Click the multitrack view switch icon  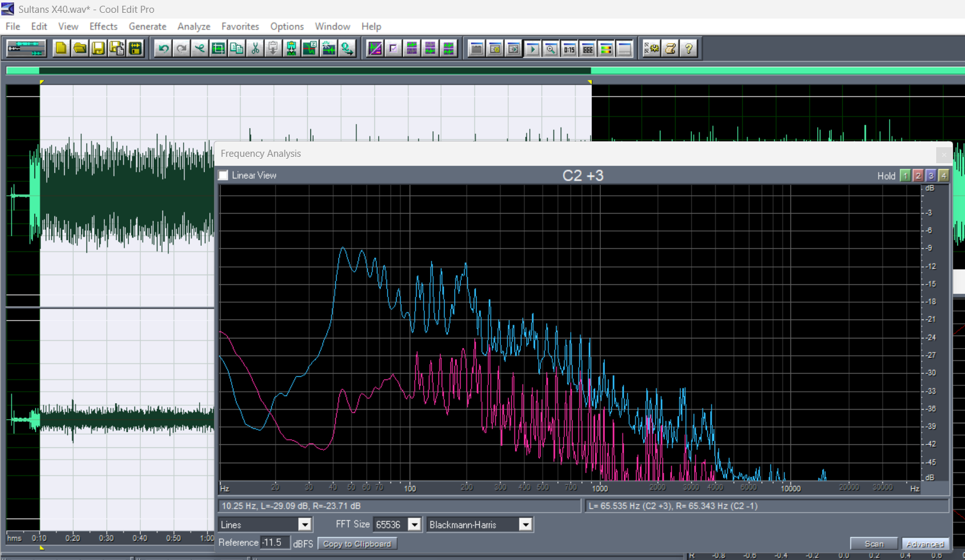[x=26, y=49]
